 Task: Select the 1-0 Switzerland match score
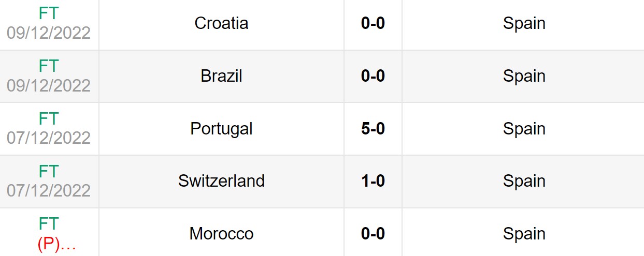373,181
